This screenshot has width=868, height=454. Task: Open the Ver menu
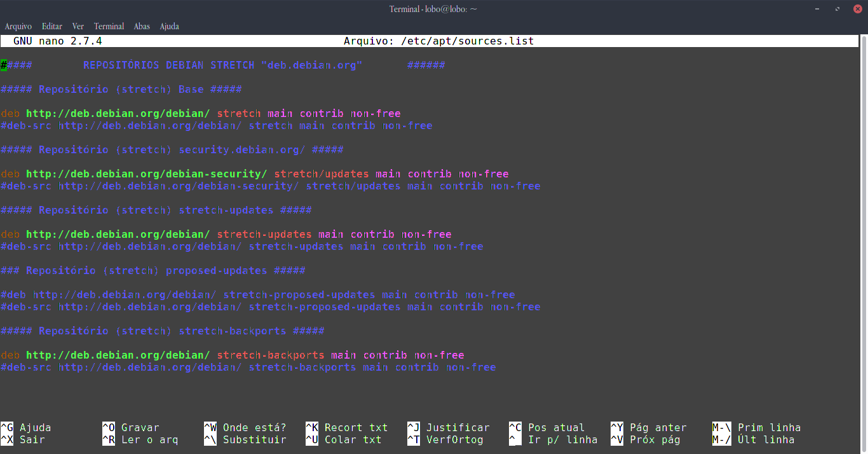point(78,26)
